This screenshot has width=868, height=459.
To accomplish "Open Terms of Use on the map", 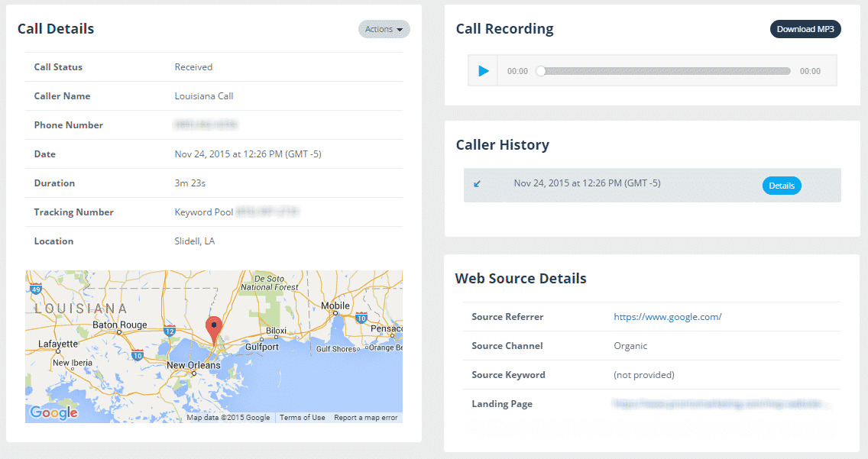I will 302,418.
